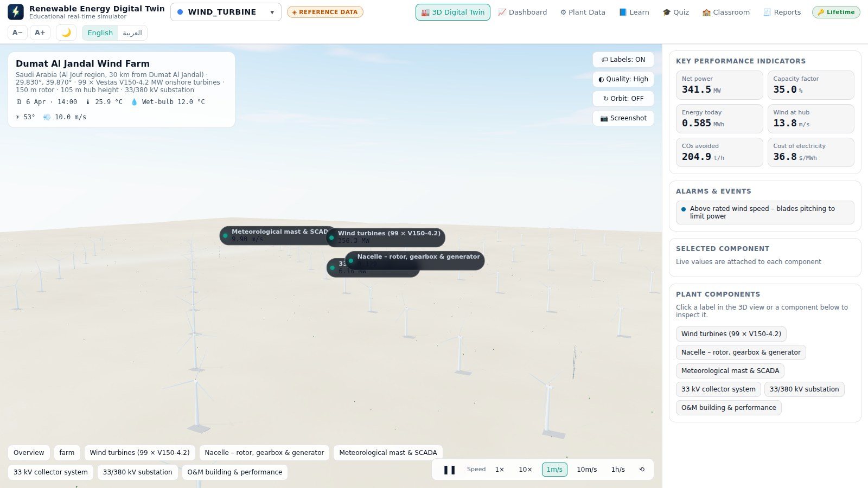Open the Dashboard tab
The width and height of the screenshot is (868, 488).
pos(522,12)
